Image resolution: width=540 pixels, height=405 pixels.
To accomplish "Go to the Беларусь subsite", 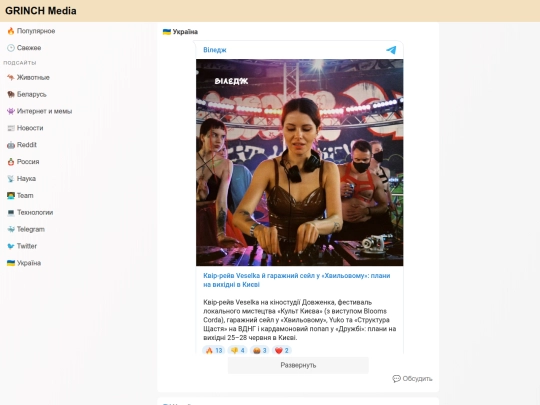I will (31, 94).
